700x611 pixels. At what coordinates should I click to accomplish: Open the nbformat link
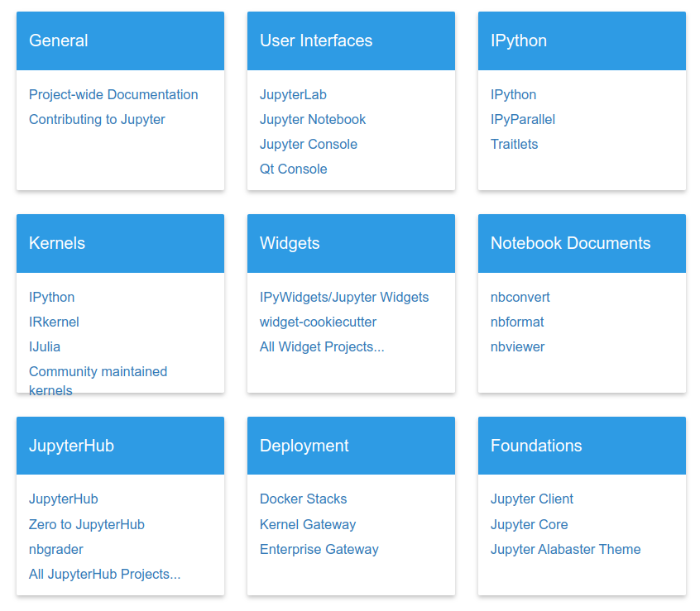(x=517, y=322)
